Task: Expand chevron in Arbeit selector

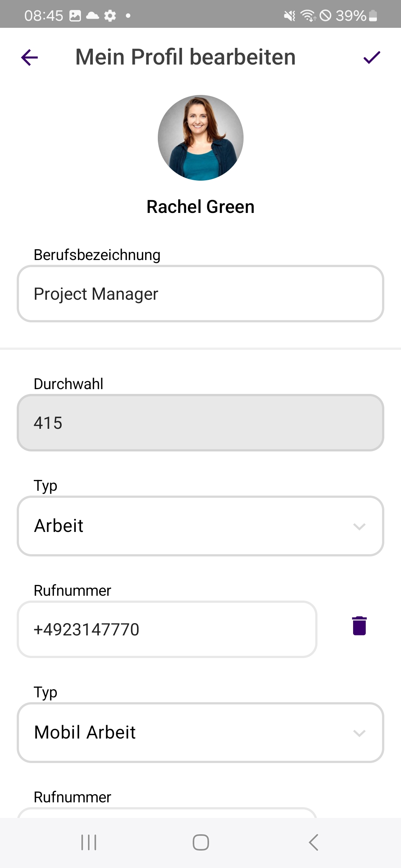Action: [359, 526]
